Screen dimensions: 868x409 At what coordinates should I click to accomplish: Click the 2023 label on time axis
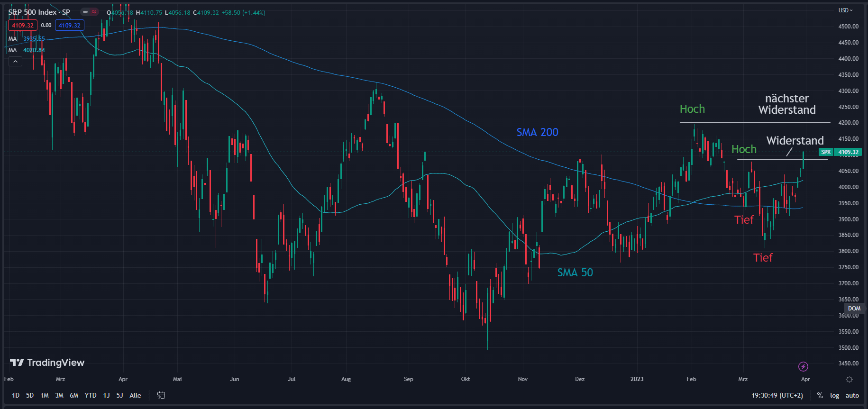pos(637,379)
